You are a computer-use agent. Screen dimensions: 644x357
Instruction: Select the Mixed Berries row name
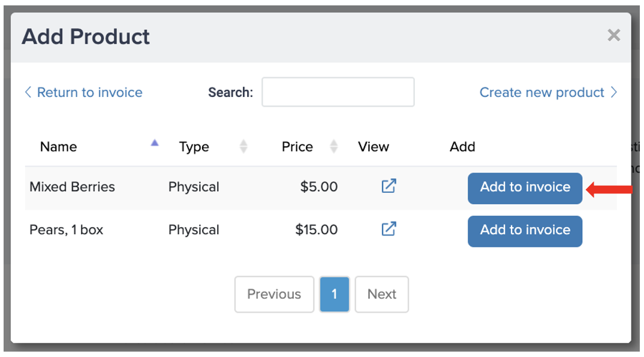click(73, 187)
